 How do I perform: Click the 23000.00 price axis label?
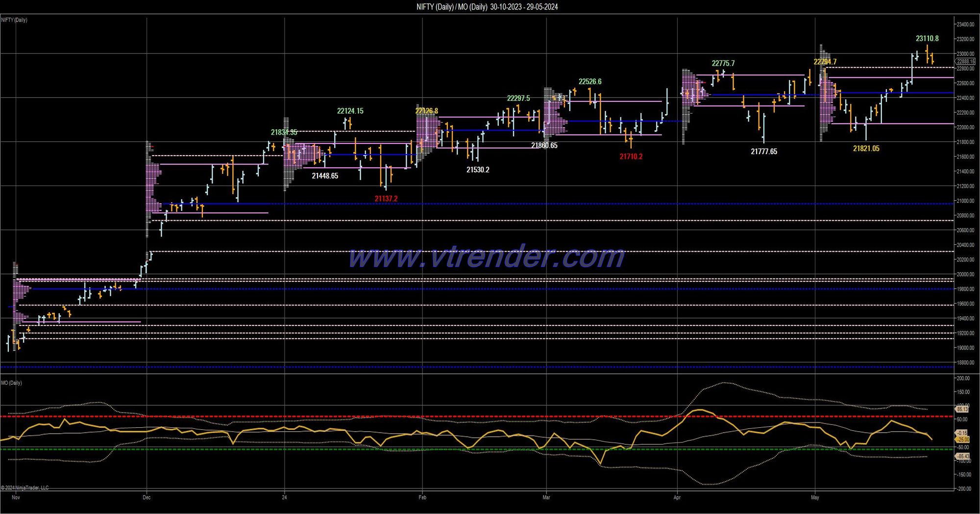coord(965,54)
